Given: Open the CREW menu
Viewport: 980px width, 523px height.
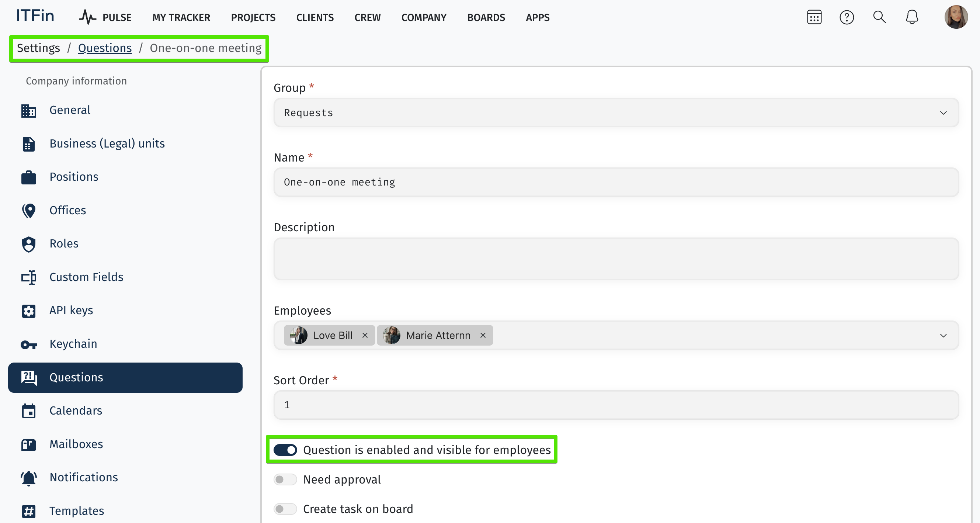Looking at the screenshot, I should coord(367,17).
